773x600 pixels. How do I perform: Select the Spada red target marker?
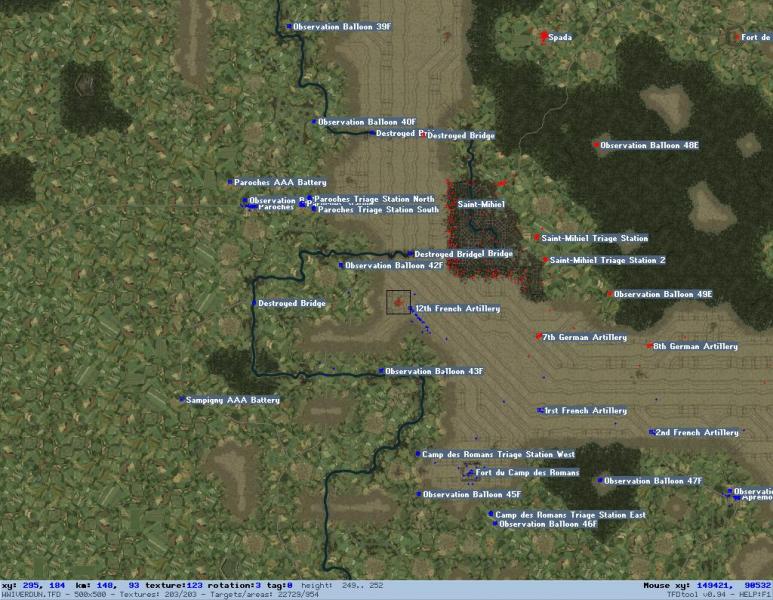pos(544,36)
